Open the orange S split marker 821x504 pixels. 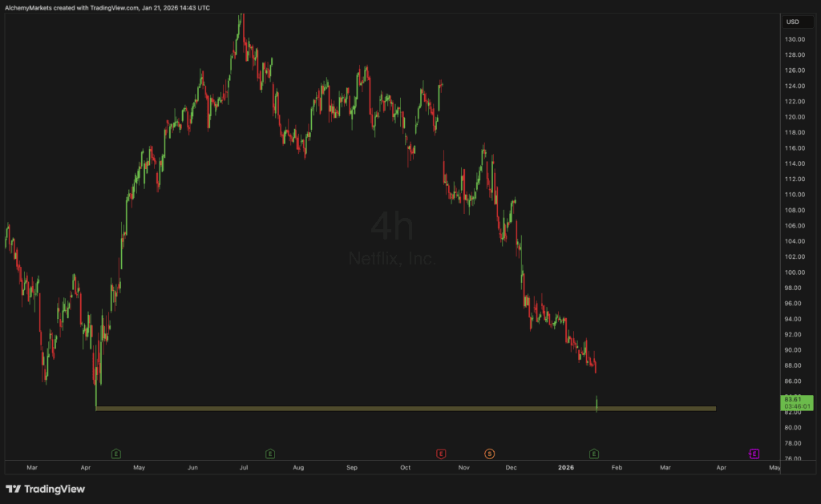pos(490,454)
